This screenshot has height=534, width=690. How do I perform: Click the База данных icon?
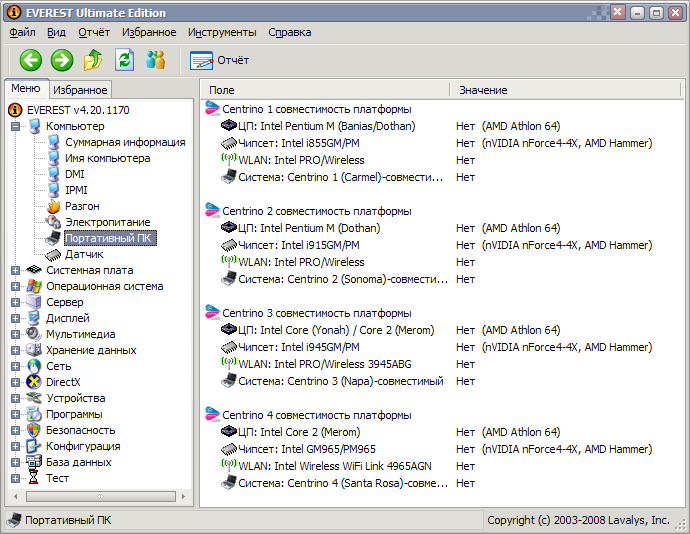(34, 462)
